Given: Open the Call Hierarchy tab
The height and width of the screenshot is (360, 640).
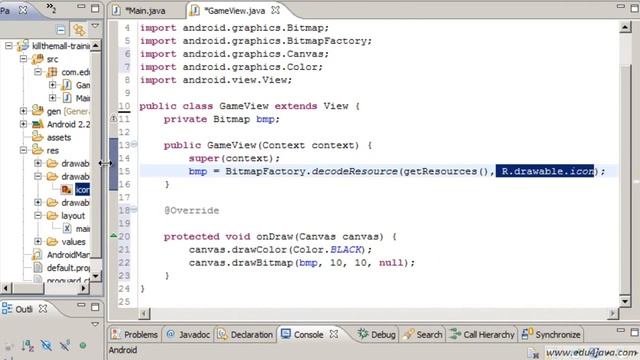Looking at the screenshot, I should pyautogui.click(x=482, y=335).
